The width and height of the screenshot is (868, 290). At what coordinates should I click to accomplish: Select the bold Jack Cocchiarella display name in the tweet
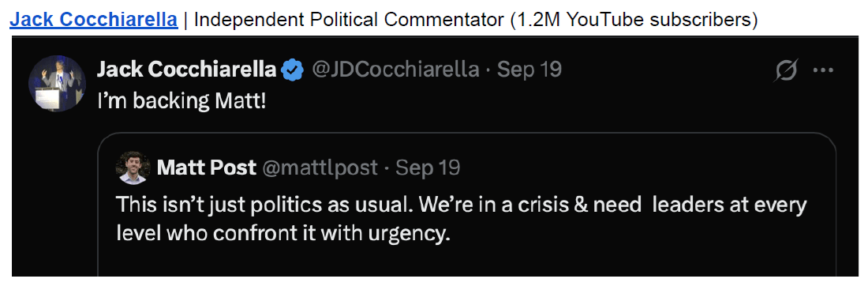pyautogui.click(x=186, y=70)
